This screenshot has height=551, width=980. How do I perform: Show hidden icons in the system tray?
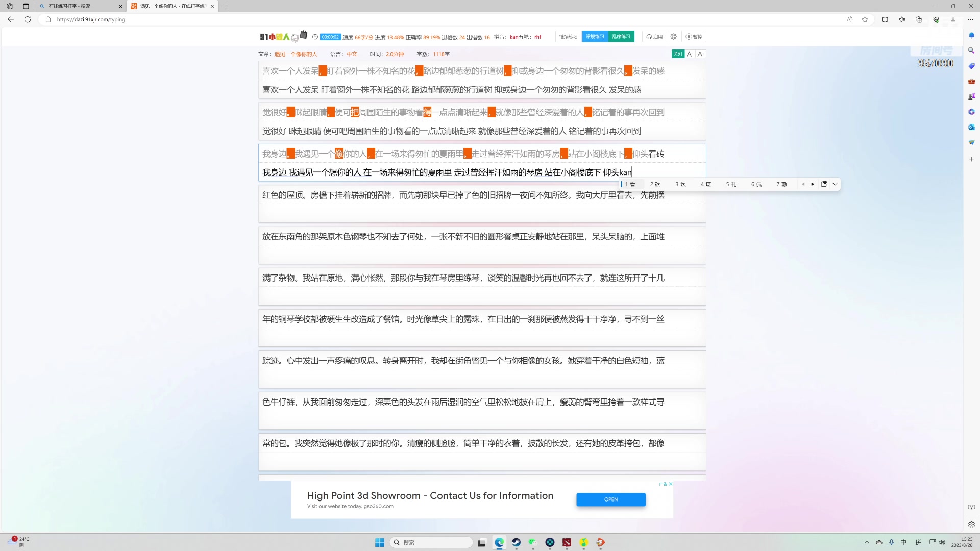(868, 542)
